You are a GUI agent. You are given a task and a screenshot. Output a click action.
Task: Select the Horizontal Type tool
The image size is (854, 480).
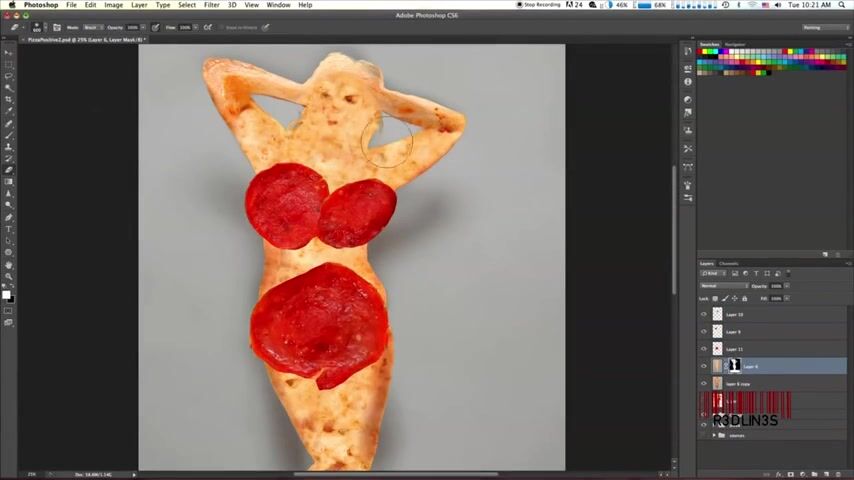tap(9, 229)
